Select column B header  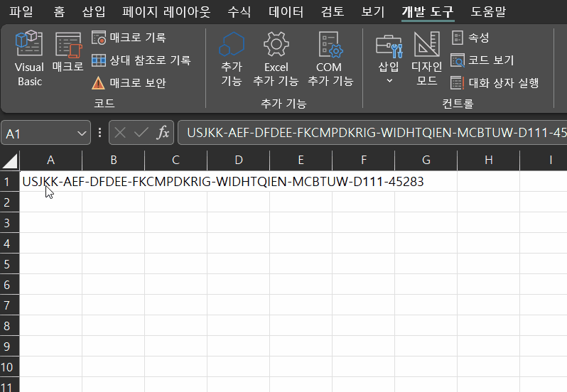coord(113,160)
